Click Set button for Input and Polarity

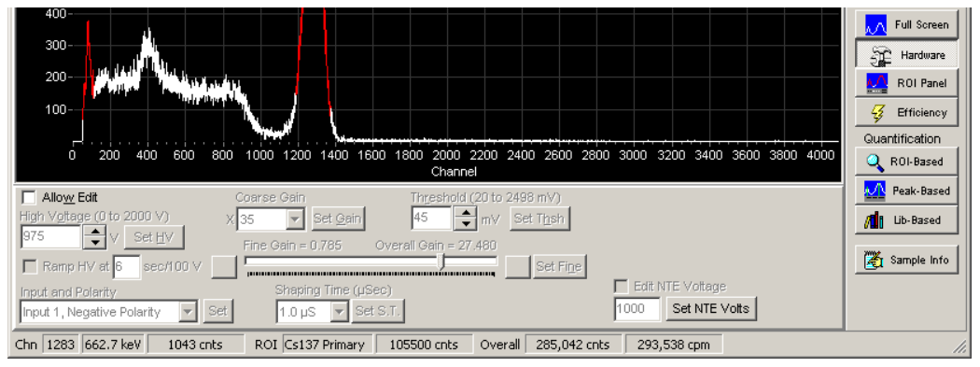click(x=218, y=311)
